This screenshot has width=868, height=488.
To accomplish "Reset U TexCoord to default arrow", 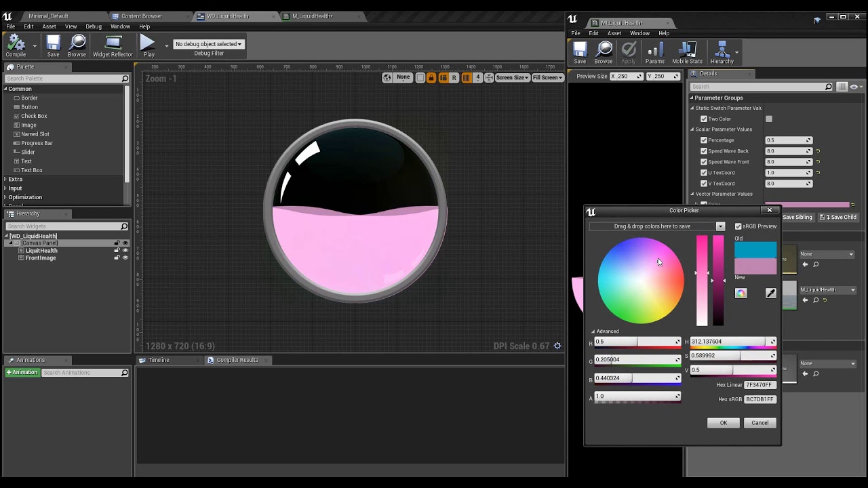I will (818, 173).
